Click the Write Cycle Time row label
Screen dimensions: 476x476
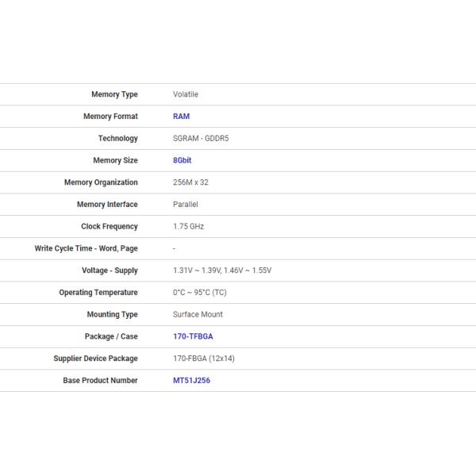[x=86, y=248]
